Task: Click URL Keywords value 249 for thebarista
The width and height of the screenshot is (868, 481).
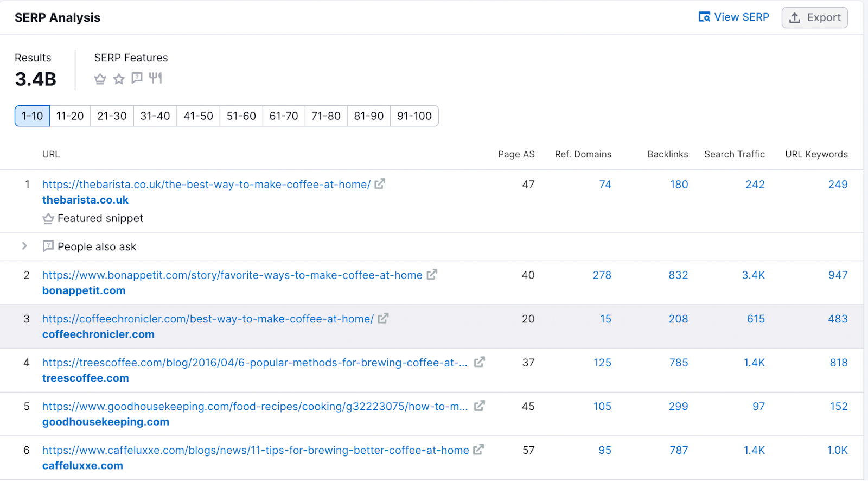Action: 838,185
